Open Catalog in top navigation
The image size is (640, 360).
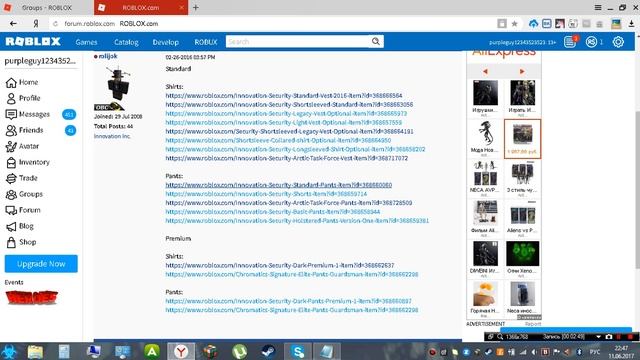[126, 42]
